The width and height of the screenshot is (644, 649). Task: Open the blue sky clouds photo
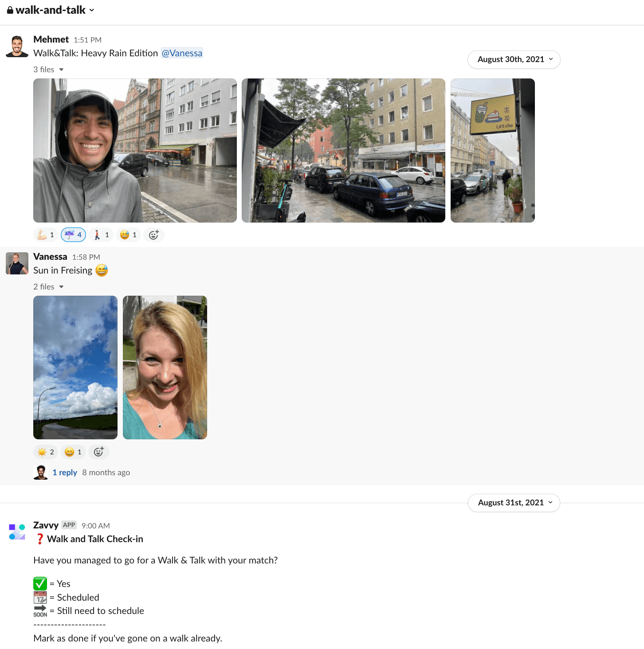[75, 368]
